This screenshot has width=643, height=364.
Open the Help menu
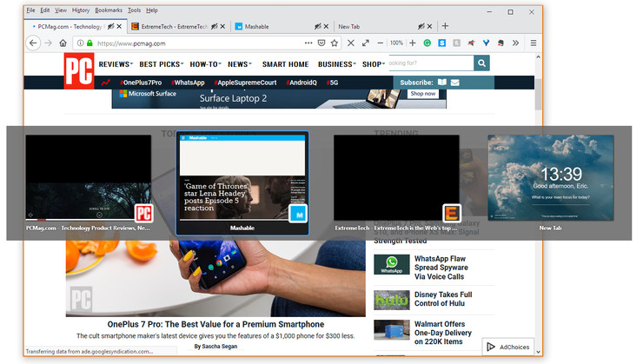pos(152,10)
